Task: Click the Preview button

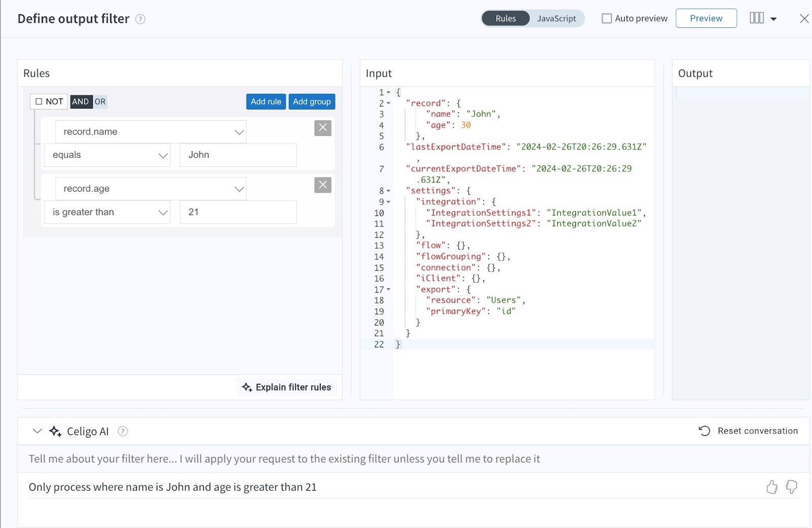Action: coord(706,18)
